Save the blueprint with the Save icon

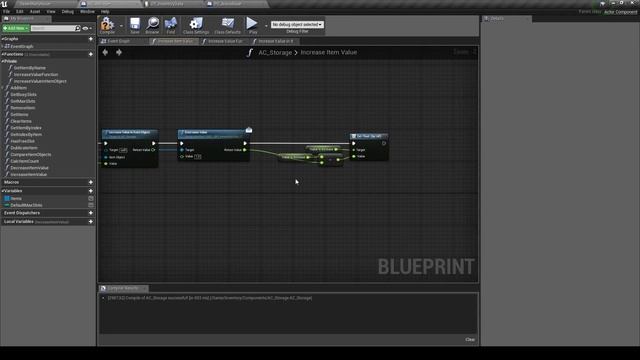(x=135, y=25)
